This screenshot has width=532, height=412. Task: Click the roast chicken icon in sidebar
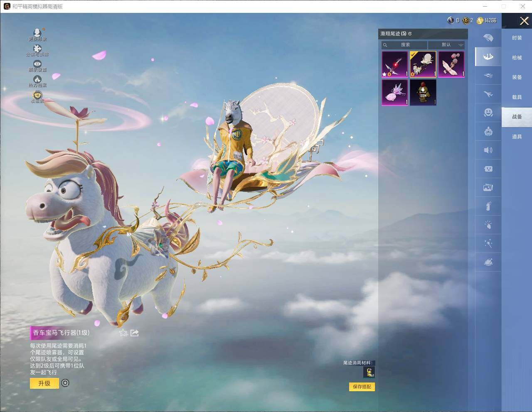(488, 262)
